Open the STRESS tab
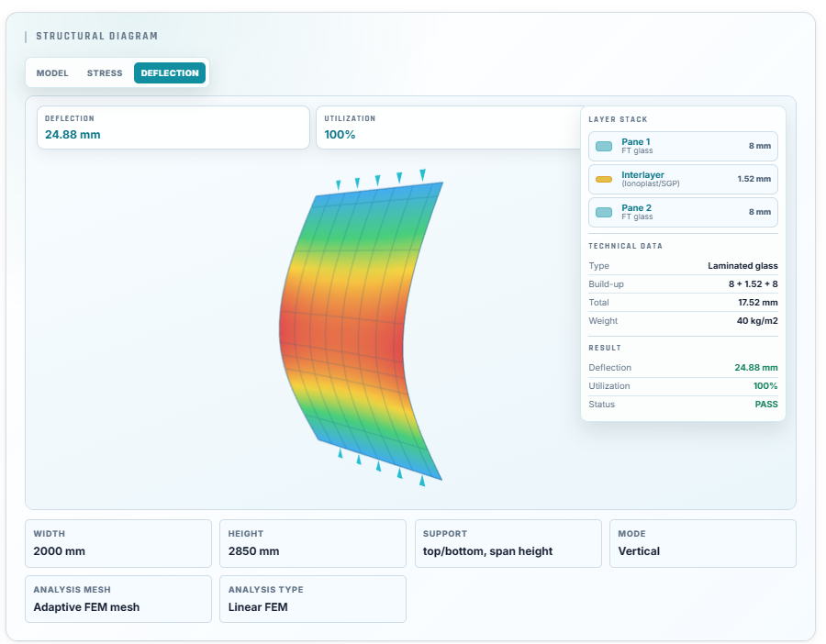The height and width of the screenshot is (644, 826). coord(105,73)
